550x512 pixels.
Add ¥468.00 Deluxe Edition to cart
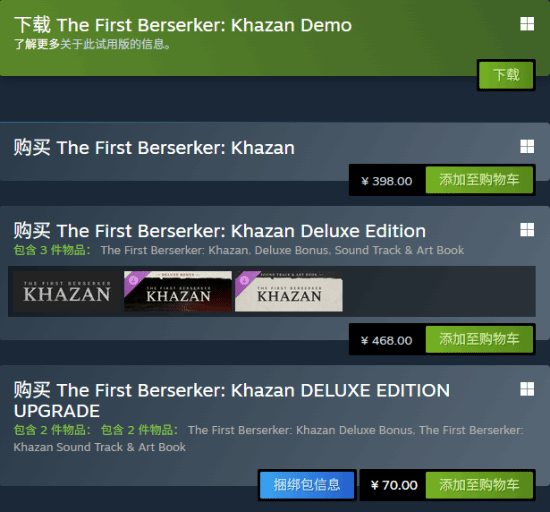479,339
